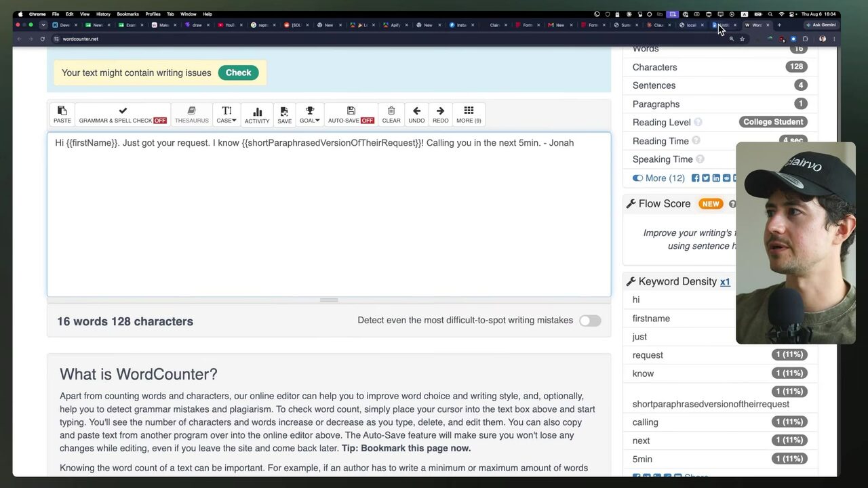Open the Case dropdown
Viewport: 868px width, 488px height.
(x=226, y=115)
